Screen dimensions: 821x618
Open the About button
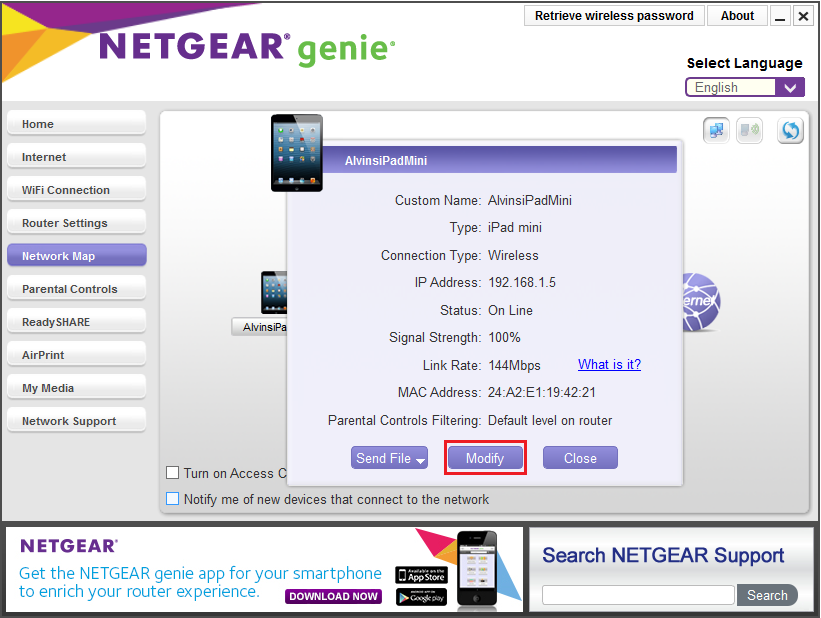point(737,16)
